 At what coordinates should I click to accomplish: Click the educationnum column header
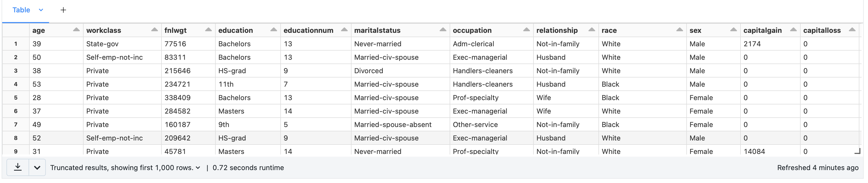[308, 30]
